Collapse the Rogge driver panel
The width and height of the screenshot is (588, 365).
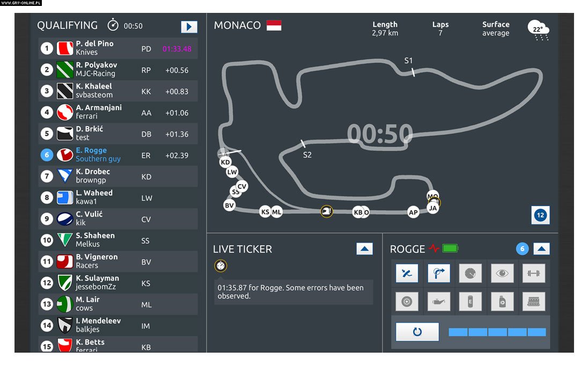542,249
